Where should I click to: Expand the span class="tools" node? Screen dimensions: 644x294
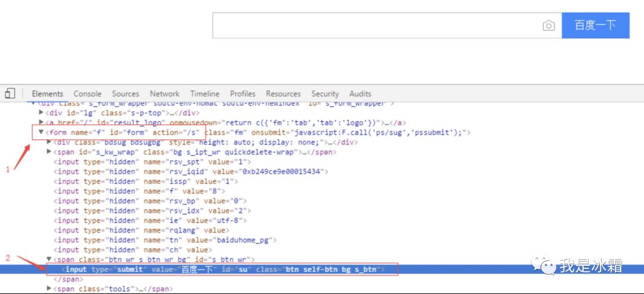49,289
